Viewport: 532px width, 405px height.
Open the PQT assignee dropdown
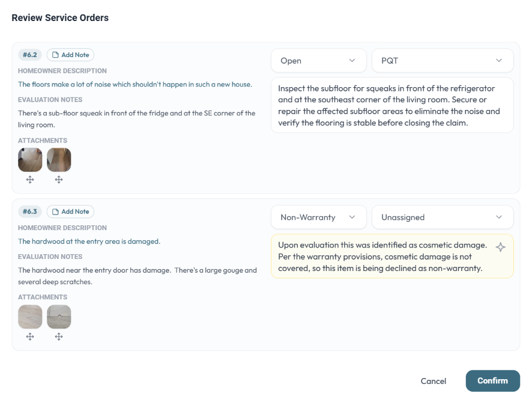click(443, 61)
